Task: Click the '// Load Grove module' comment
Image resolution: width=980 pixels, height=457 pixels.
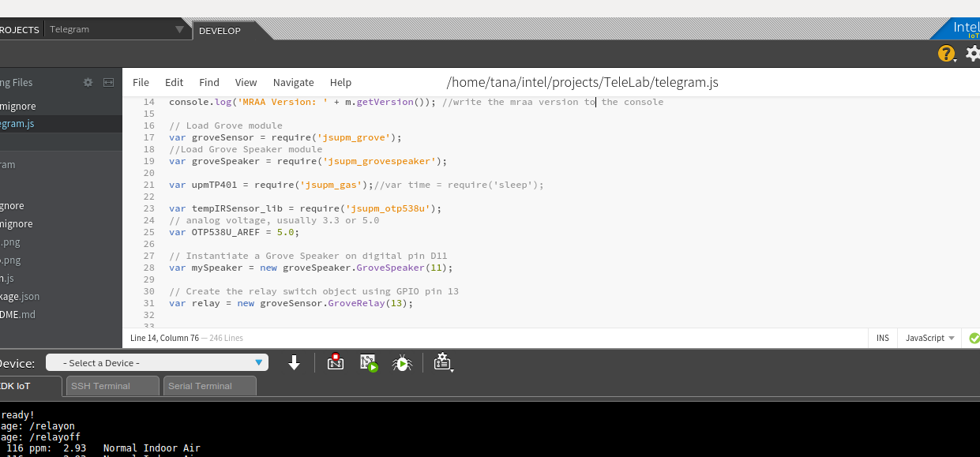Action: click(x=226, y=125)
